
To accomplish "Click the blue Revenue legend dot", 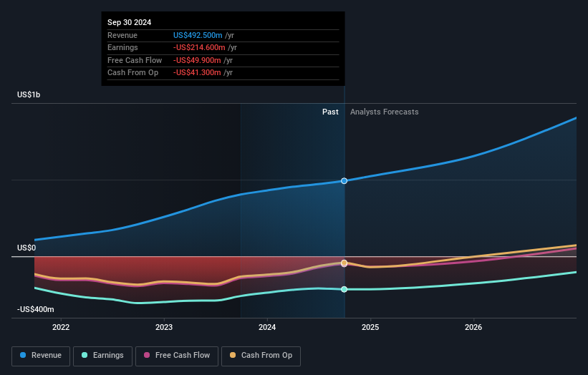I will (x=23, y=355).
